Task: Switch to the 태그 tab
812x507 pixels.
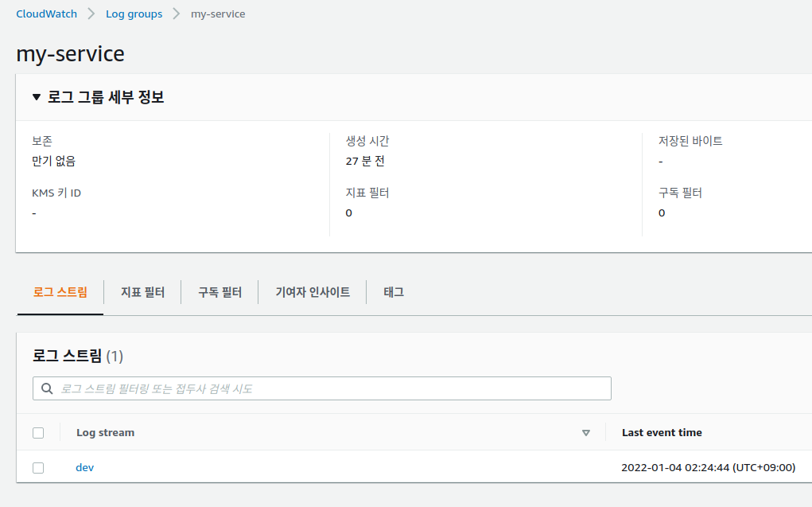Action: [395, 291]
